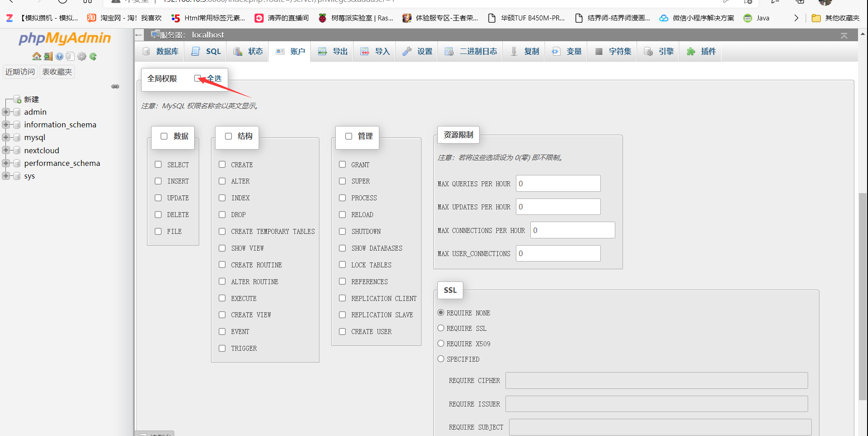
Task: Click the mysql database icon
Action: [17, 137]
